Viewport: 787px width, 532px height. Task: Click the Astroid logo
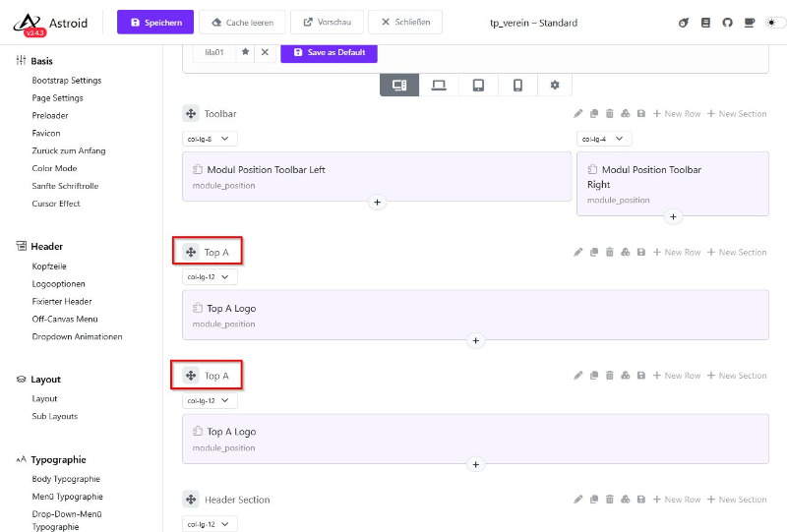tap(50, 24)
